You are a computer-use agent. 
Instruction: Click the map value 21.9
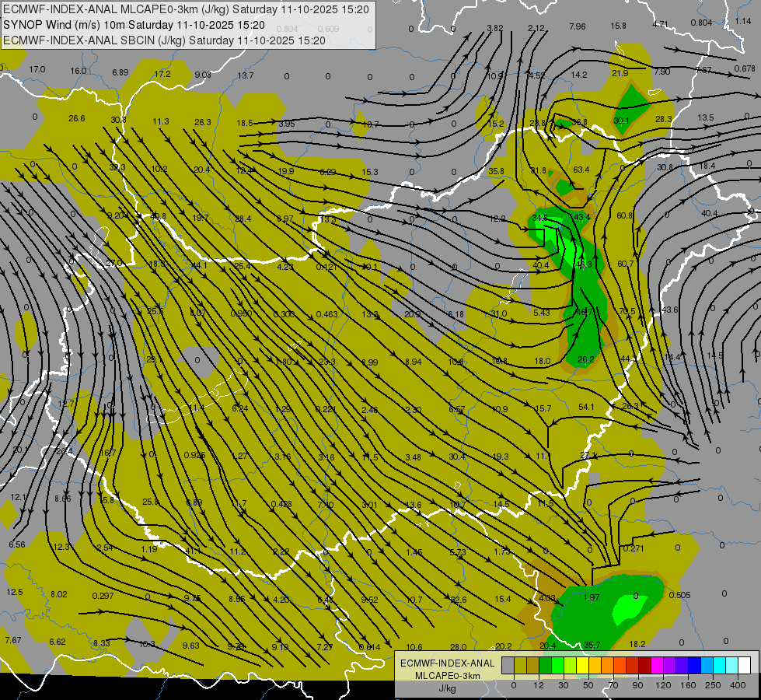pyautogui.click(x=620, y=73)
